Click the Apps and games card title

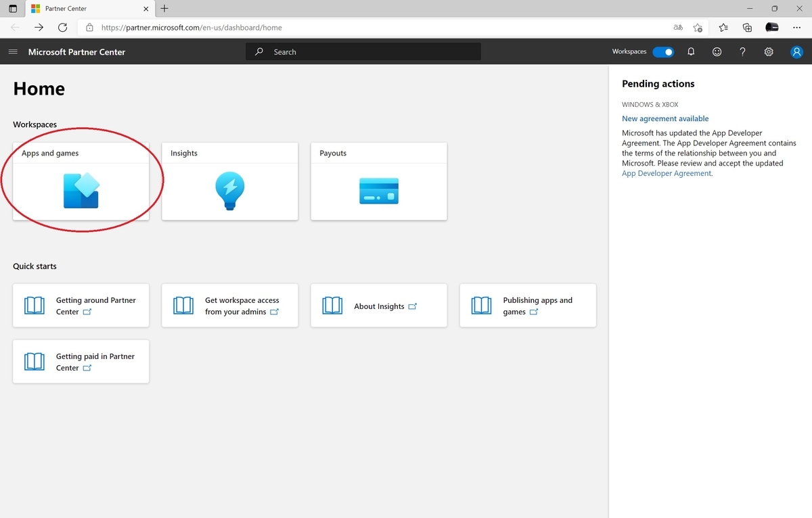[50, 153]
